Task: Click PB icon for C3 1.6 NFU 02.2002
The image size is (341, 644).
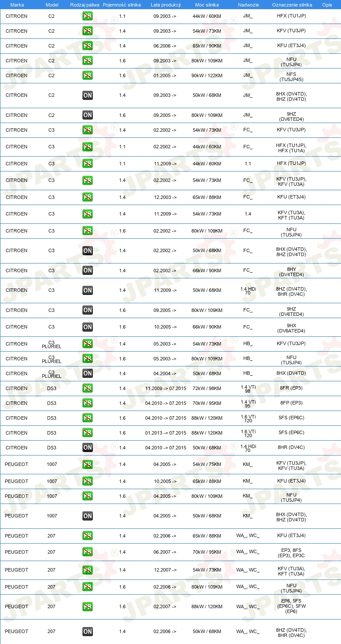Action: [88, 231]
